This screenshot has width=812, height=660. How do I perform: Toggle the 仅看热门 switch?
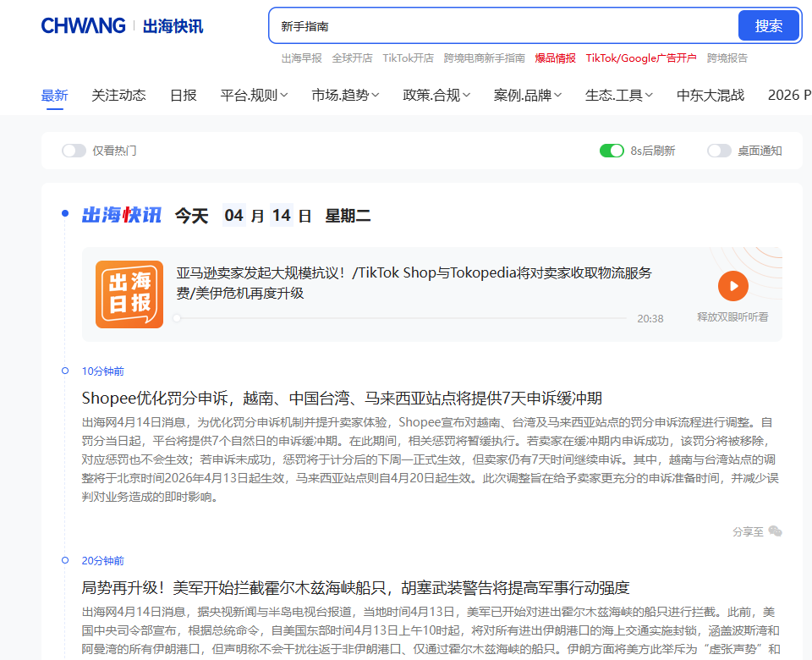(74, 151)
